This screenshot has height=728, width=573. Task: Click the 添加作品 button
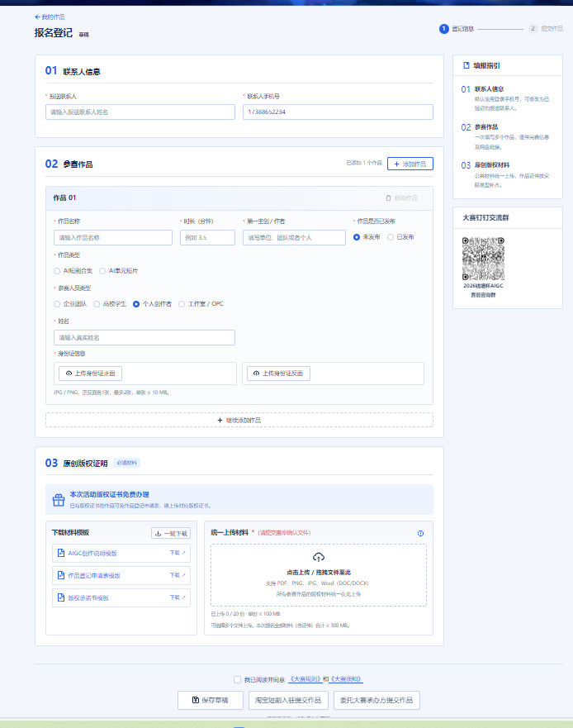coord(410,164)
